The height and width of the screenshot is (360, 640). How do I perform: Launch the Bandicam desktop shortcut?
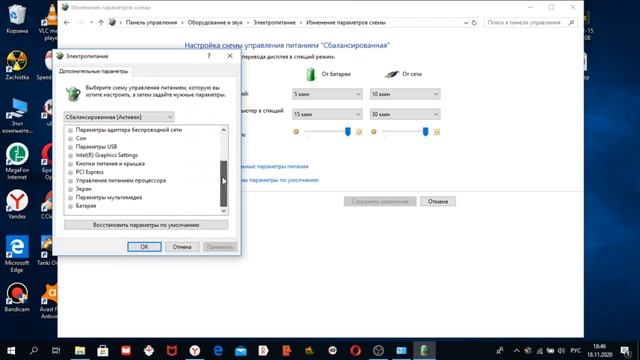coord(17,297)
